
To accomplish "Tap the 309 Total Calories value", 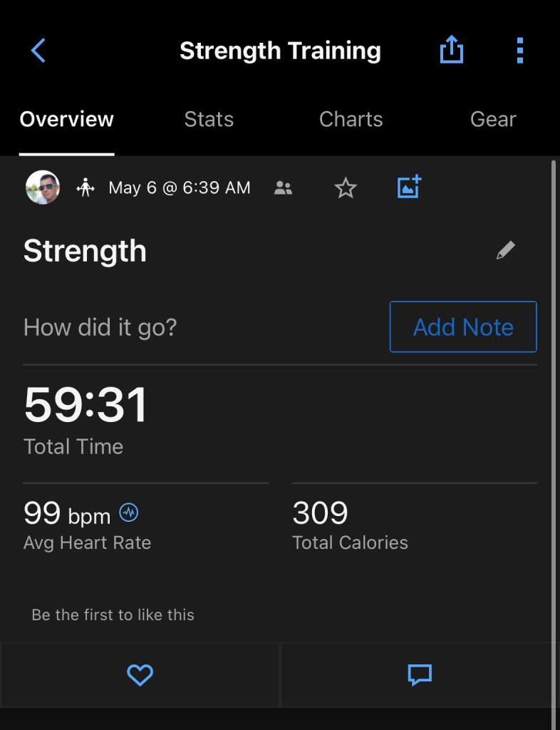I will pos(321,513).
